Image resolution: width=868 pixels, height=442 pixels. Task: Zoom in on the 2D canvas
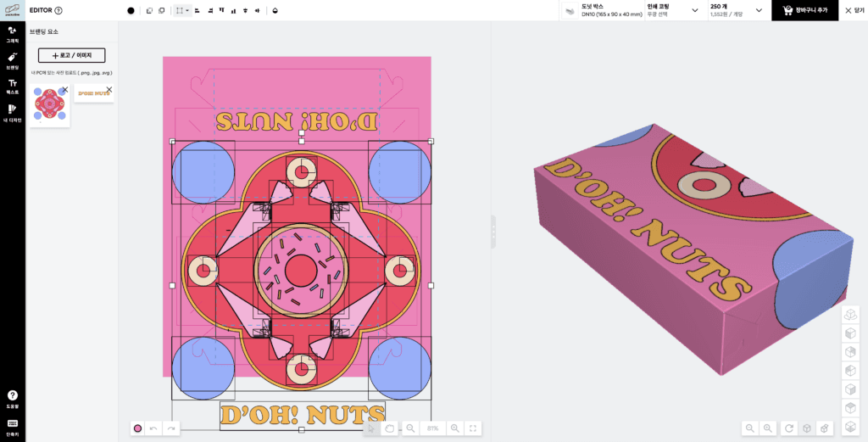(x=455, y=428)
